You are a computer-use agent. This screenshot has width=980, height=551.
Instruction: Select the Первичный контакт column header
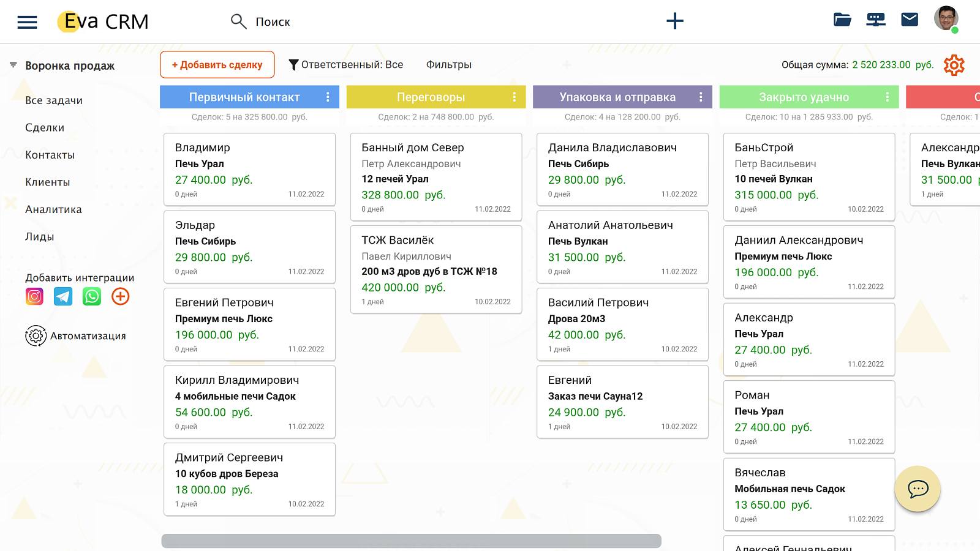coord(249,97)
